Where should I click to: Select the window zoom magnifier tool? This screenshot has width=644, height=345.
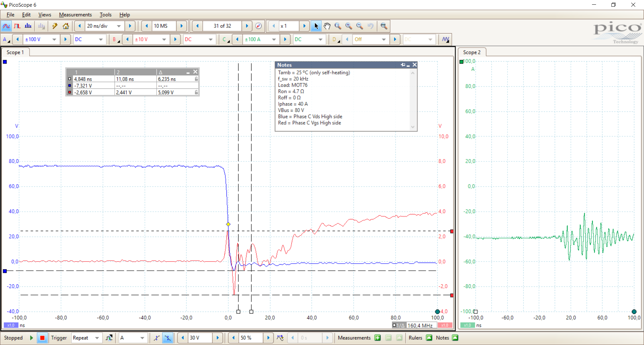[338, 26]
